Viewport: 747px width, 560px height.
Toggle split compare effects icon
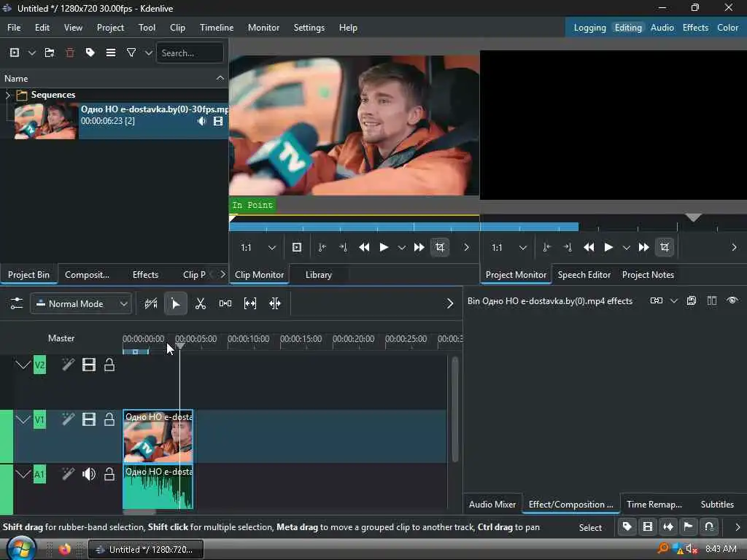tap(712, 301)
